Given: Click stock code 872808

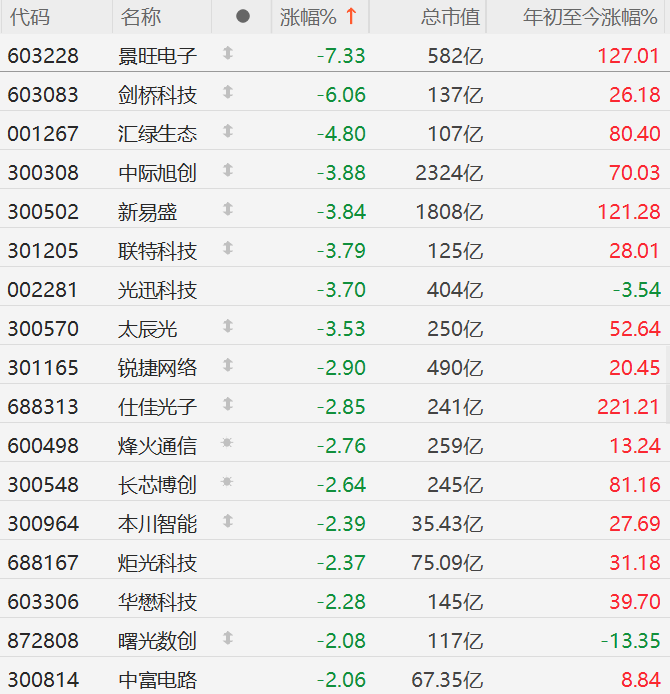Looking at the screenshot, I should 43,641.
